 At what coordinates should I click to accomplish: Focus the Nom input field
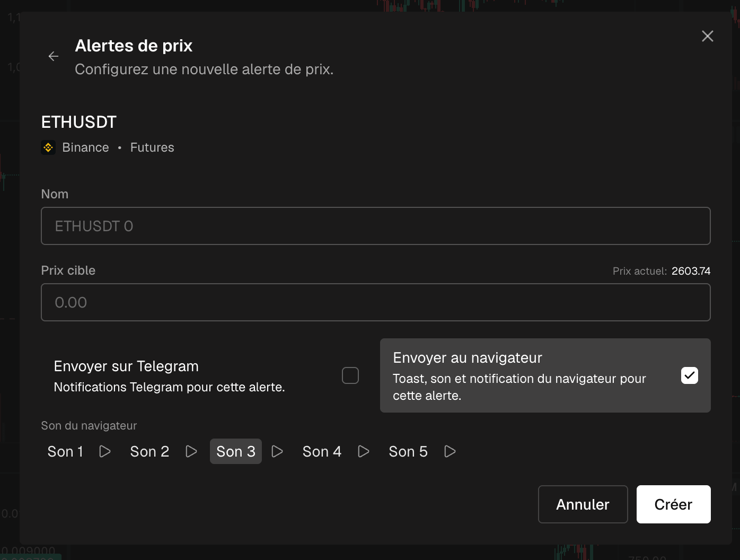tap(376, 226)
